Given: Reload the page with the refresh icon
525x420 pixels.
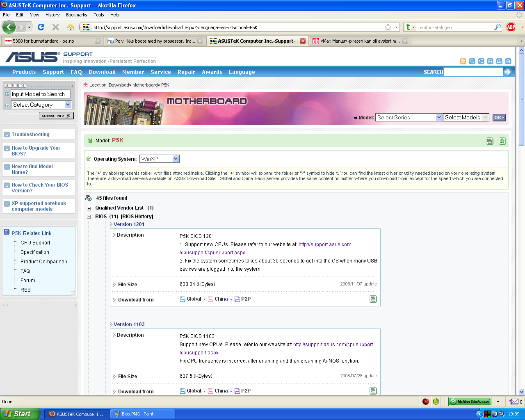Looking at the screenshot, I should tap(41, 27).
